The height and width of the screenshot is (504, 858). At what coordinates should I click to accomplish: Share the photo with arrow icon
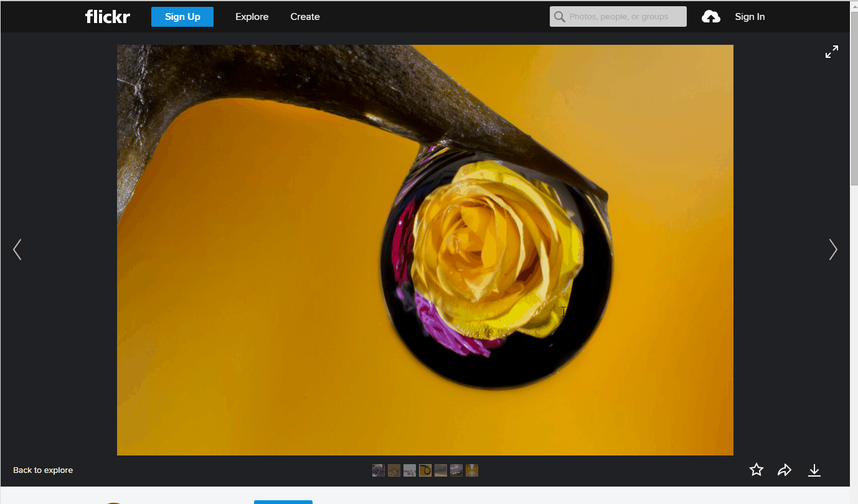point(785,470)
